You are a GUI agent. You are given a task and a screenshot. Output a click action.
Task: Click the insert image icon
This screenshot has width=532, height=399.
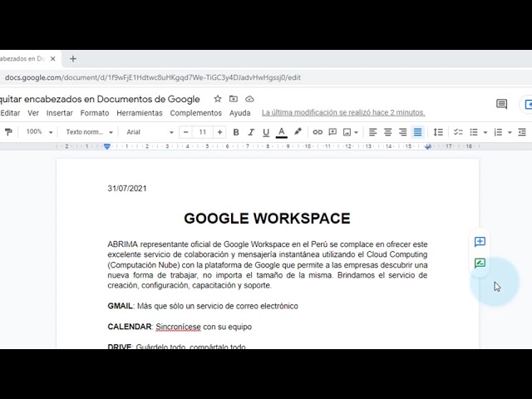point(347,132)
